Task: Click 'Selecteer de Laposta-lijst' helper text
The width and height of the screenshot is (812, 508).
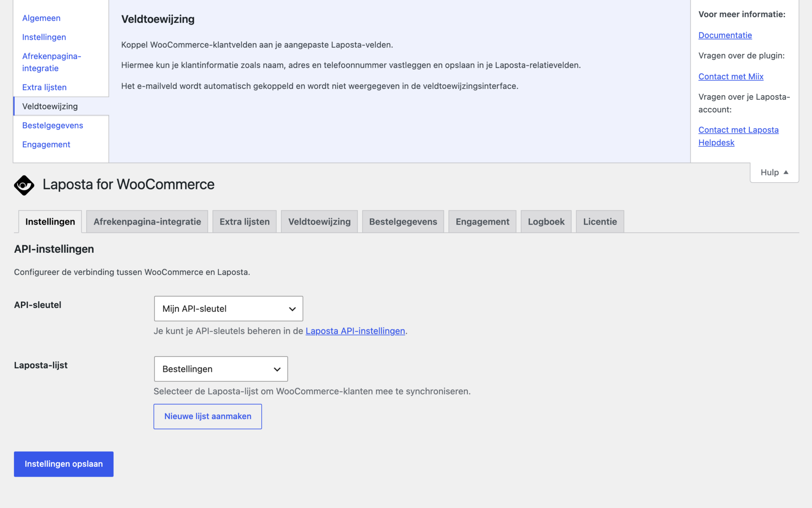Action: (x=312, y=391)
